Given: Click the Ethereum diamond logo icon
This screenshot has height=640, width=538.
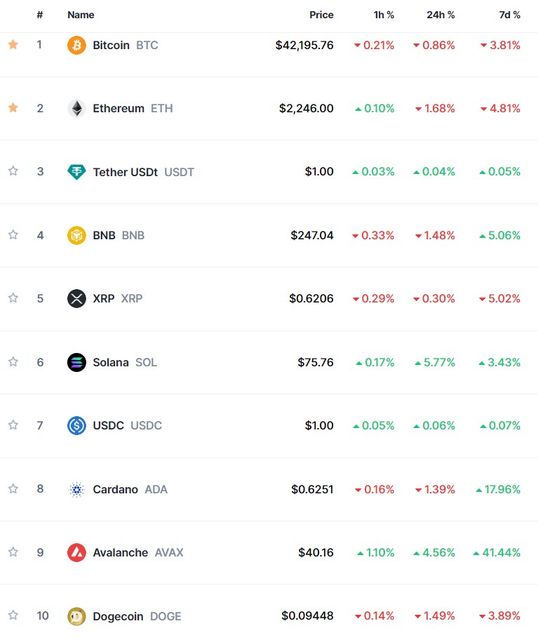Looking at the screenshot, I should 76,109.
